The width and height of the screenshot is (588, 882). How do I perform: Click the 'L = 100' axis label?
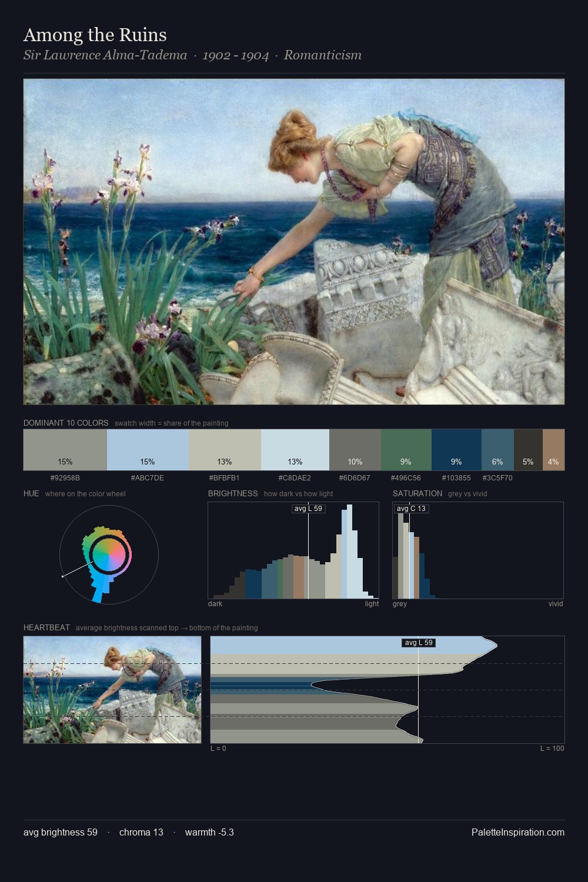[x=552, y=749]
